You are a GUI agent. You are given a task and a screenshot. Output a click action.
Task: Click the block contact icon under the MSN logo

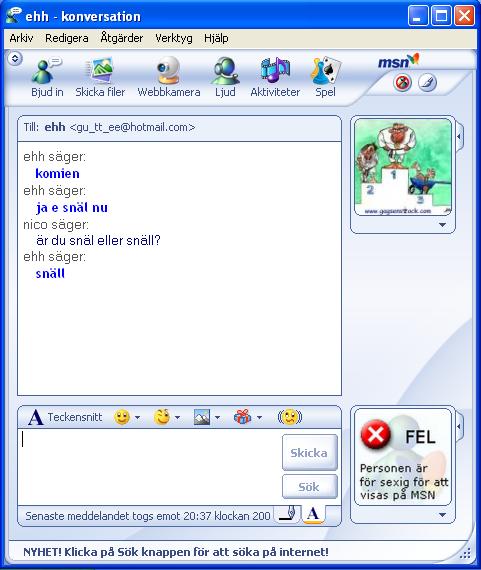(x=402, y=83)
